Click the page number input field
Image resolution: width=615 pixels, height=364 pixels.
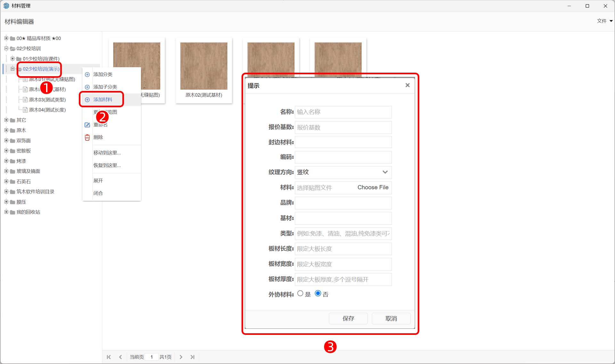click(152, 357)
